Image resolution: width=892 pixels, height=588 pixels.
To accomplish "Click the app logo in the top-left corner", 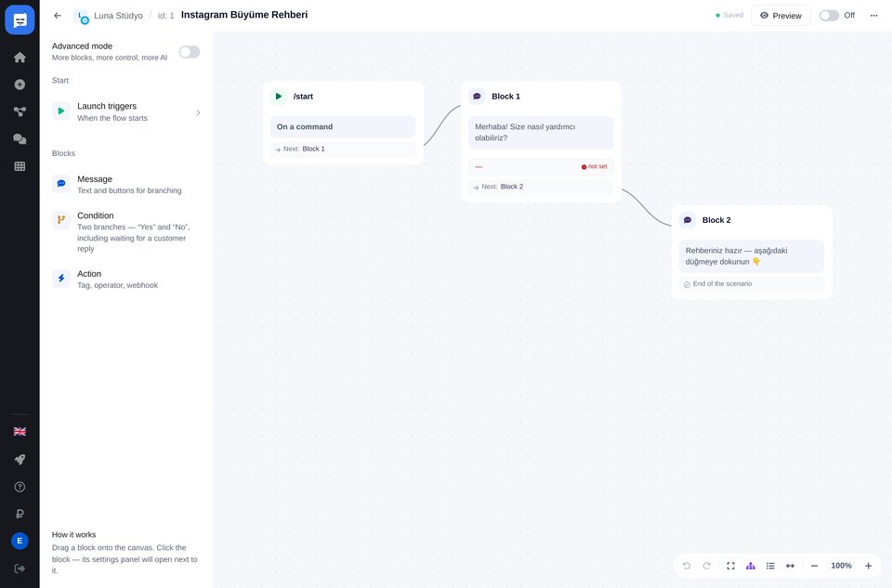I will coord(20,20).
